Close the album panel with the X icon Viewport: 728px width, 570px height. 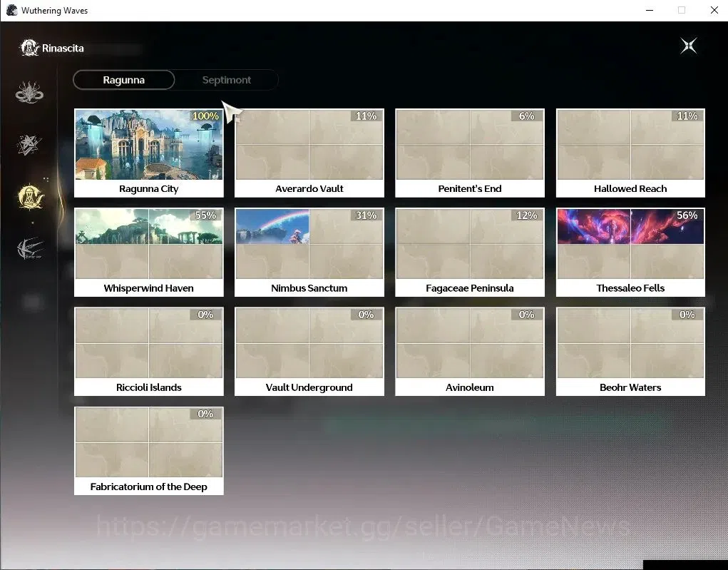tap(689, 46)
